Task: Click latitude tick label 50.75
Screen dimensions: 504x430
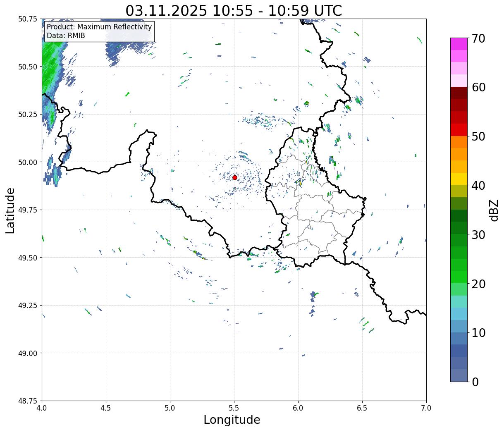Action: (28, 19)
